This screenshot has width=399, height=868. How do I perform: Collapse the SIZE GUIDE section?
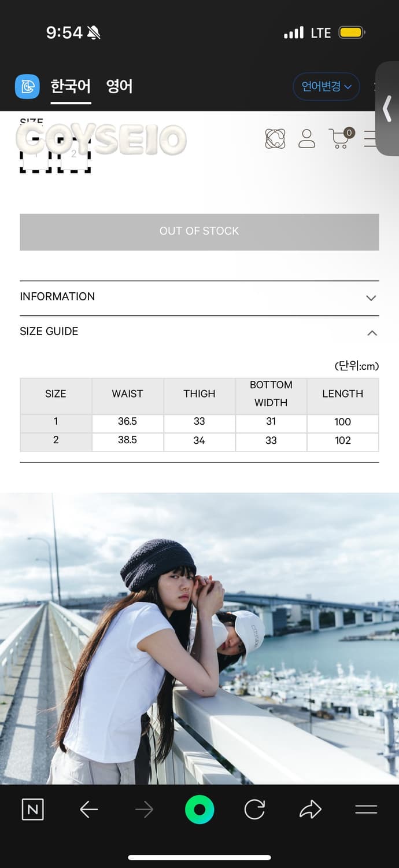[199, 332]
